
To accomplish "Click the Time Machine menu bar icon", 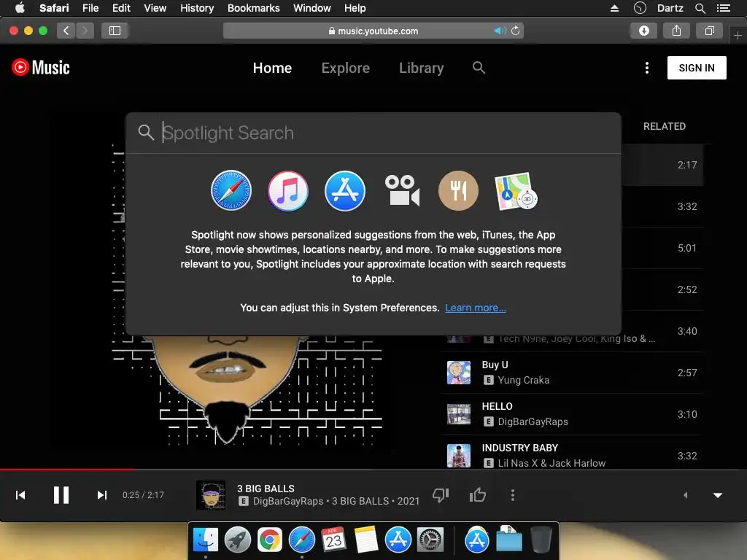I will point(640,8).
